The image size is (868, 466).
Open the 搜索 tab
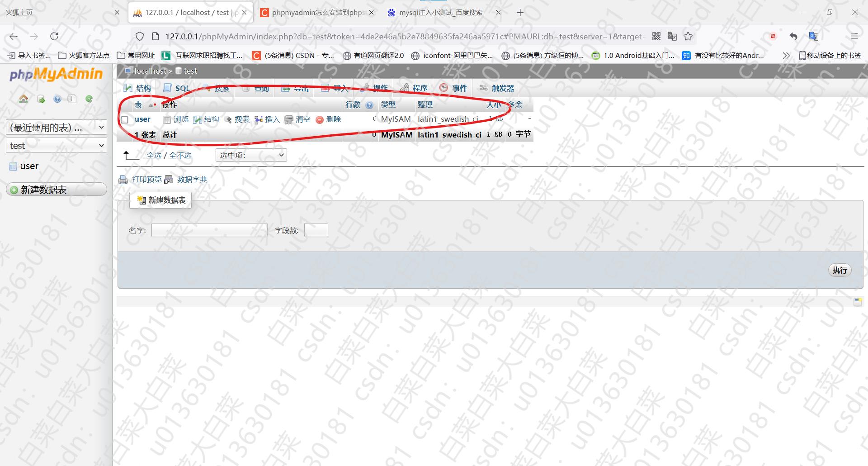point(216,88)
